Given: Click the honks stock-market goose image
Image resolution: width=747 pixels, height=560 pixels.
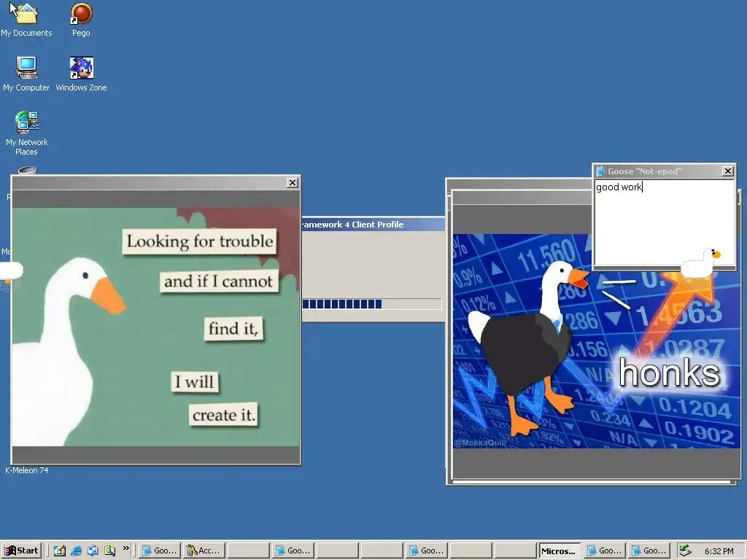Looking at the screenshot, I should coord(596,341).
